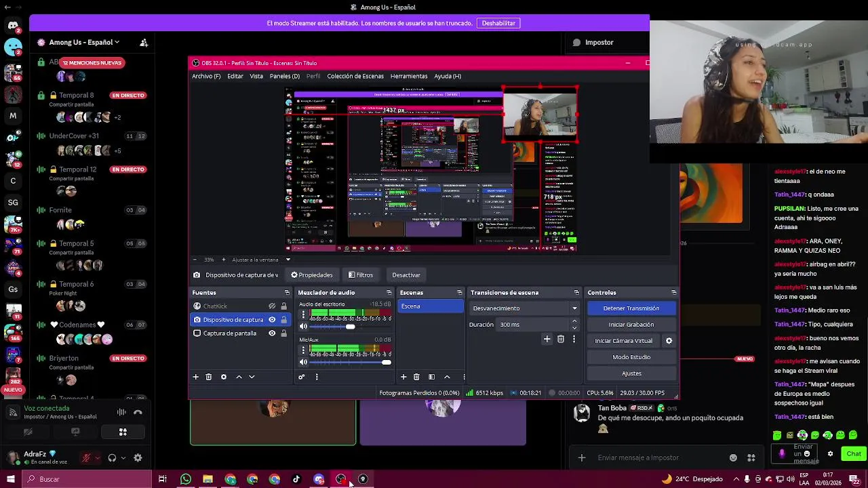
Task: Pop out Mezclador de audio dock
Action: (x=389, y=293)
